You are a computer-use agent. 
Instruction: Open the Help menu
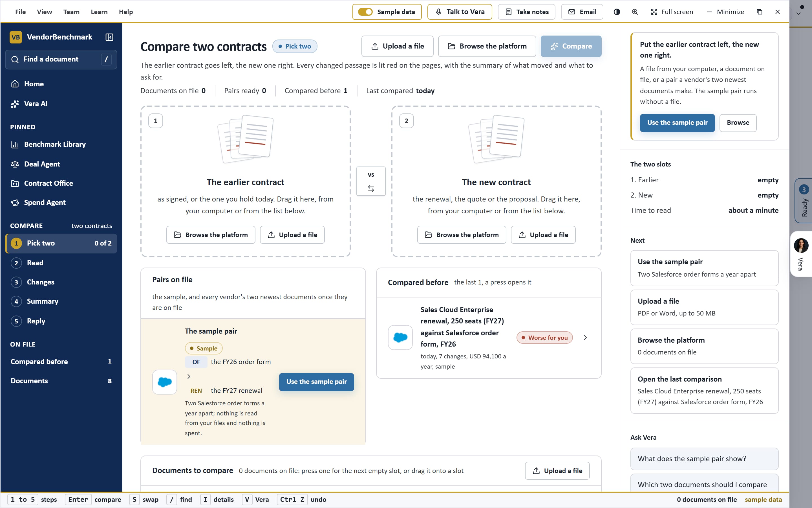coord(125,12)
